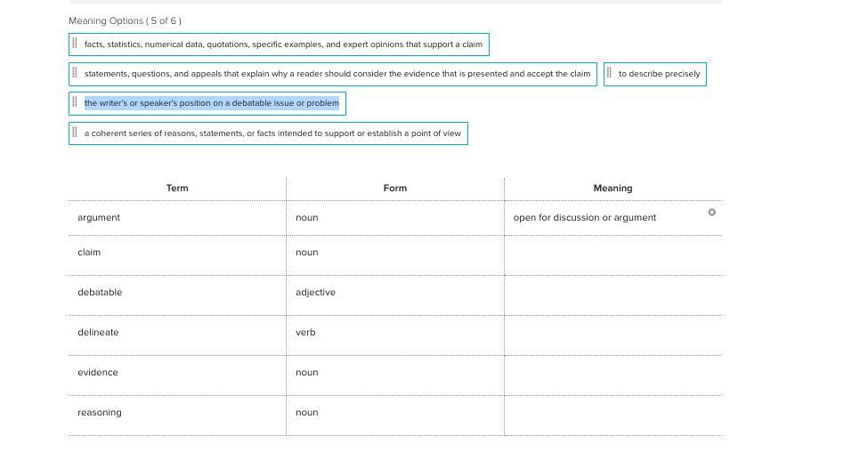Image resolution: width=868 pixels, height=460 pixels.
Task: Grab drag handle of 'facts, statistics' option
Action: click(x=75, y=44)
